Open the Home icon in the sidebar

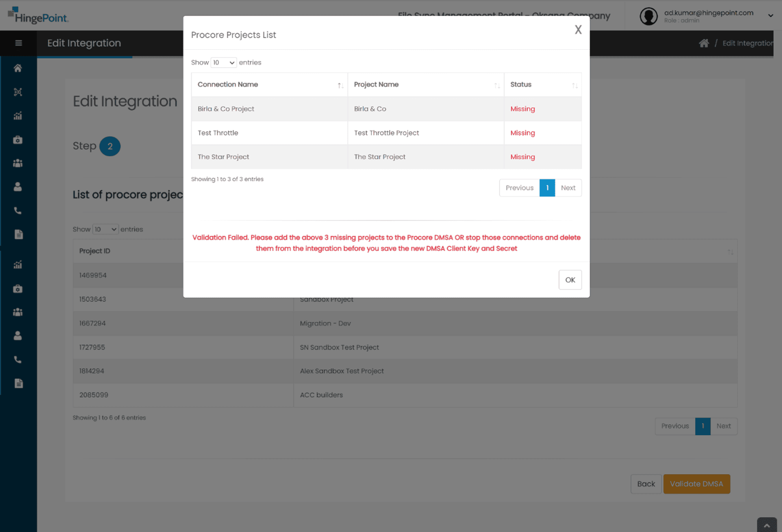click(18, 68)
